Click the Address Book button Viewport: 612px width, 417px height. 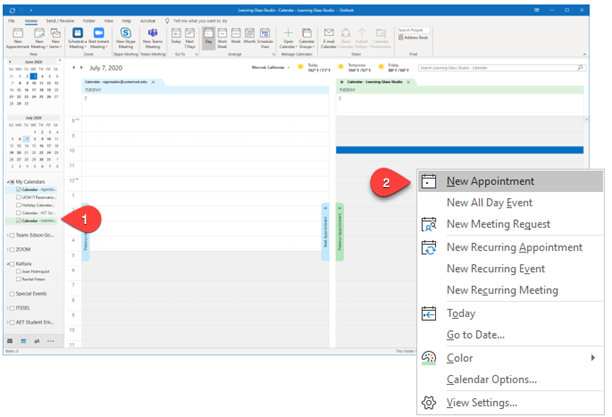point(413,37)
